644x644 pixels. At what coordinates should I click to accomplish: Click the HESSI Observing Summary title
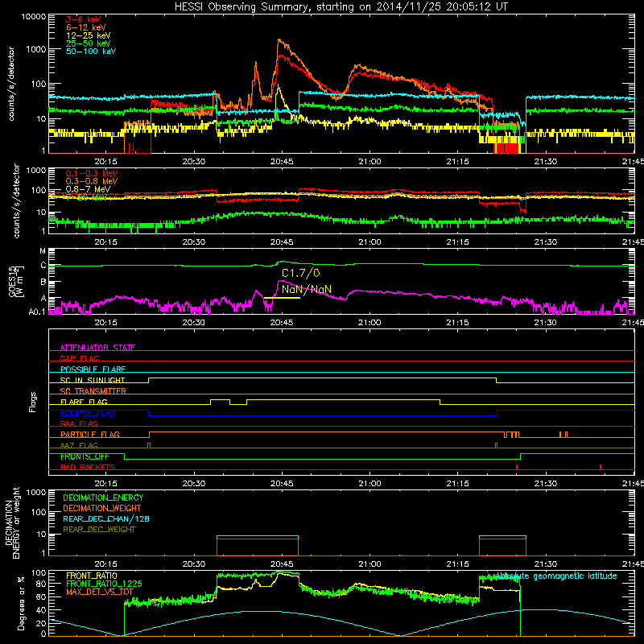click(341, 7)
